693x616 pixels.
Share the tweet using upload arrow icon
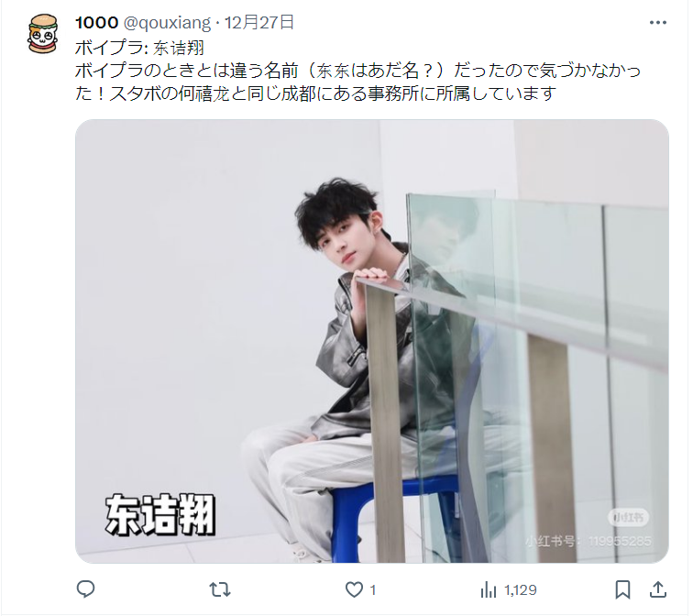[x=658, y=589]
